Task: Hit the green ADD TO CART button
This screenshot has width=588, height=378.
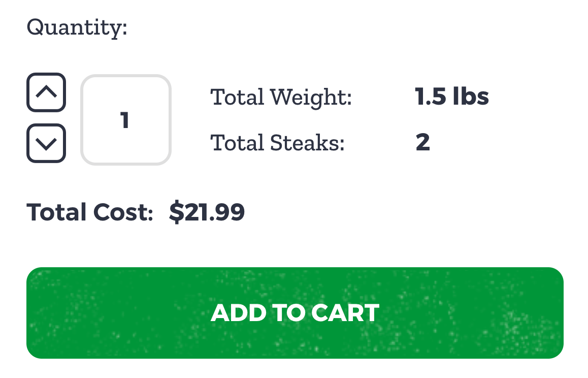Action: pos(295,312)
